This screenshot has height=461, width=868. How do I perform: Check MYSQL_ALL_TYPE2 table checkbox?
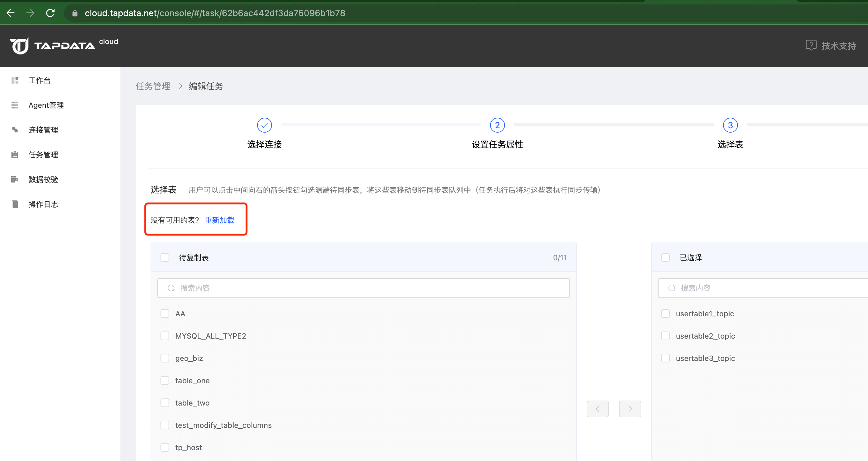(165, 336)
